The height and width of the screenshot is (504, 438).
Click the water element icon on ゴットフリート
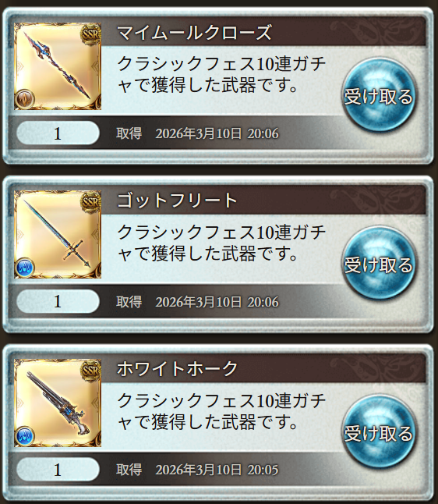coord(24,268)
